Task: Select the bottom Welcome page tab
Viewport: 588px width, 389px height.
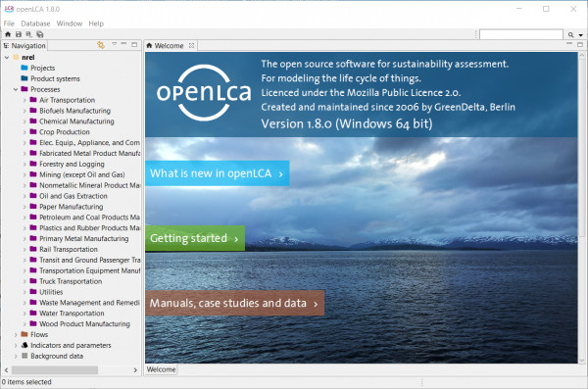Action: click(161, 369)
